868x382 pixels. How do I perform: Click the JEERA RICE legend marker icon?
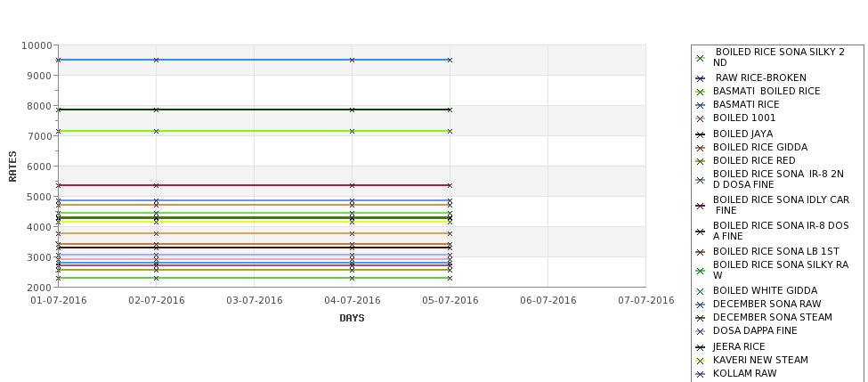(700, 347)
